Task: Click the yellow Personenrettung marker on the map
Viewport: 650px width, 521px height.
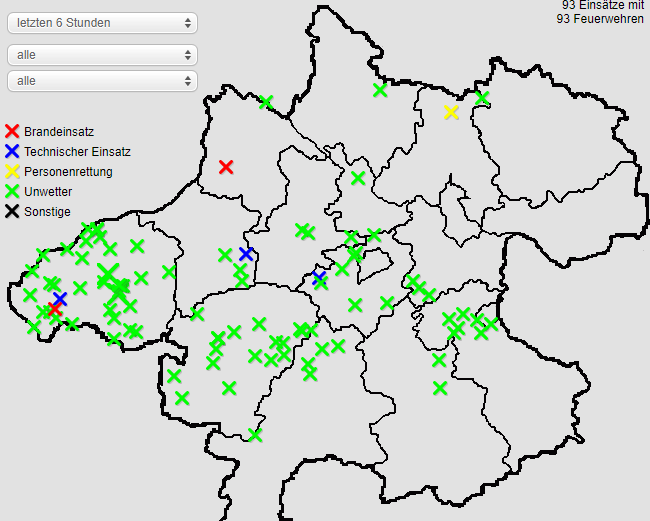Action: (451, 113)
